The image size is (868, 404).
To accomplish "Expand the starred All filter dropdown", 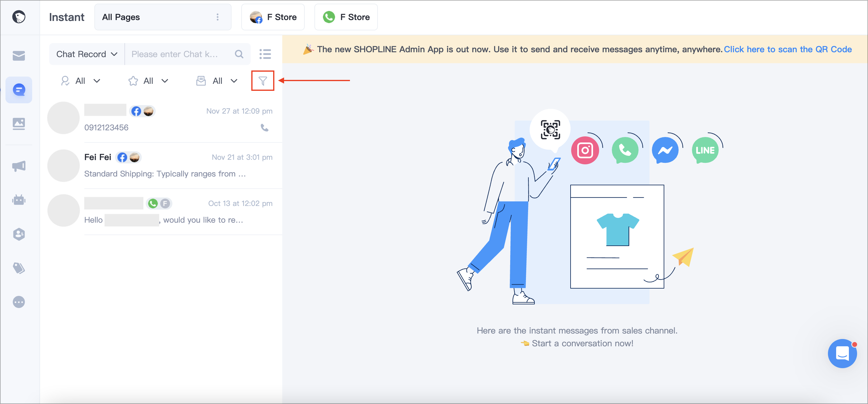I will 148,80.
